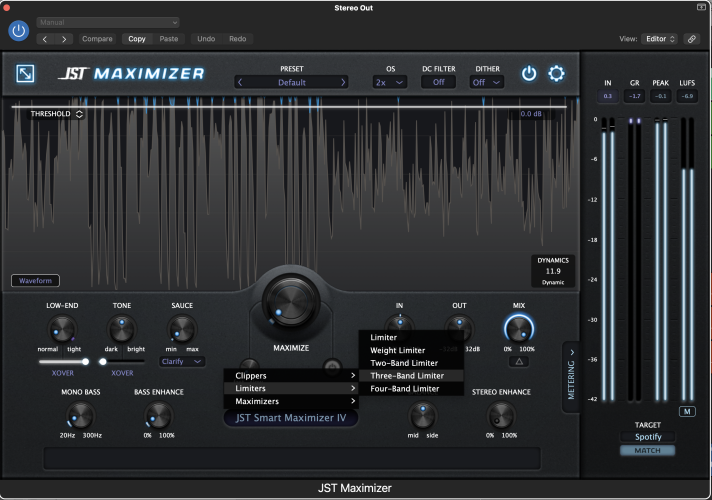The height and width of the screenshot is (500, 712).
Task: Click the link chain icon
Action: tap(692, 39)
